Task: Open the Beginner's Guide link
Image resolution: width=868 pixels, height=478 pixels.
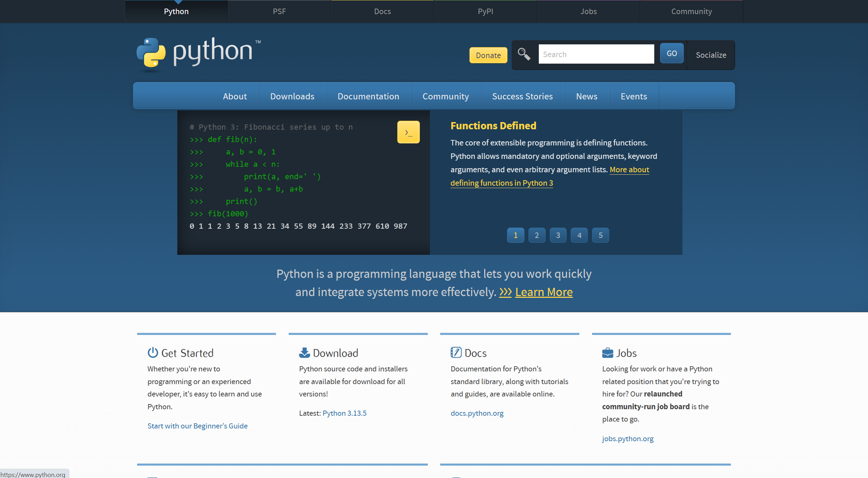Action: point(197,426)
